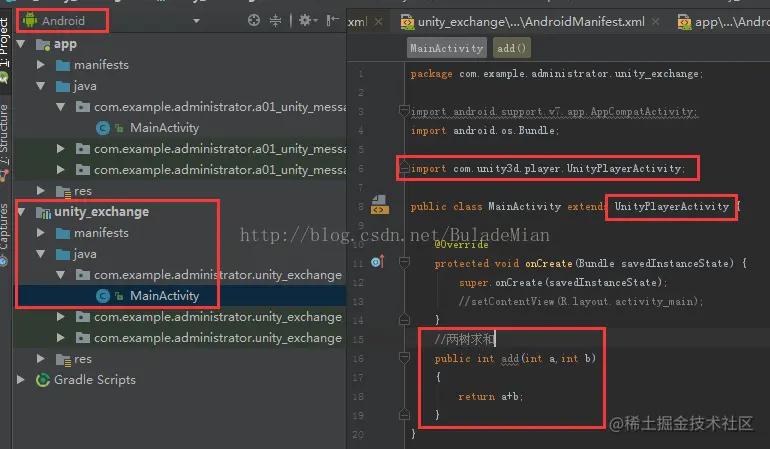Click the import com.unity3d.player.UnityPlayerActivity line

548,168
